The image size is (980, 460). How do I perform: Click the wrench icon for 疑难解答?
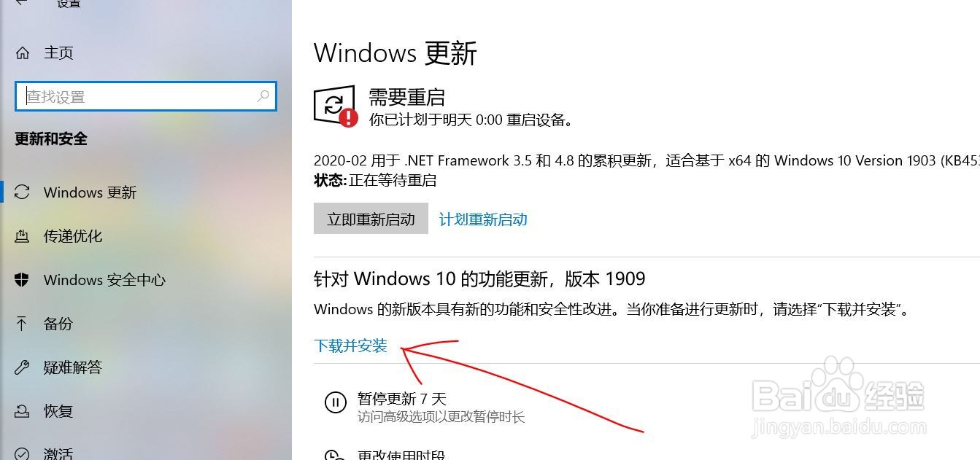23,367
